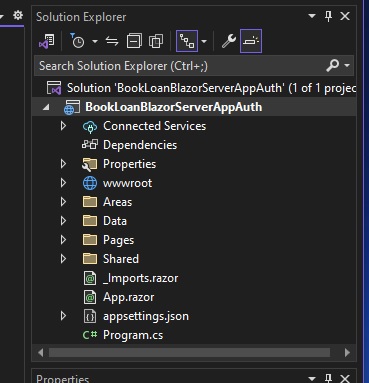
Task: Click Sync with Active Document arrows icon
Action: [x=112, y=41]
